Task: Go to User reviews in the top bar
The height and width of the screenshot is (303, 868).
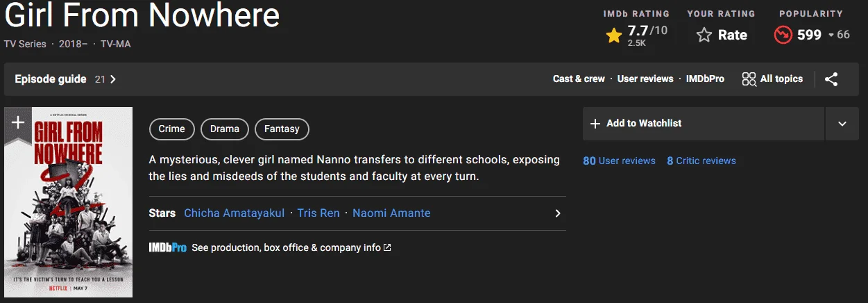Action: click(645, 79)
